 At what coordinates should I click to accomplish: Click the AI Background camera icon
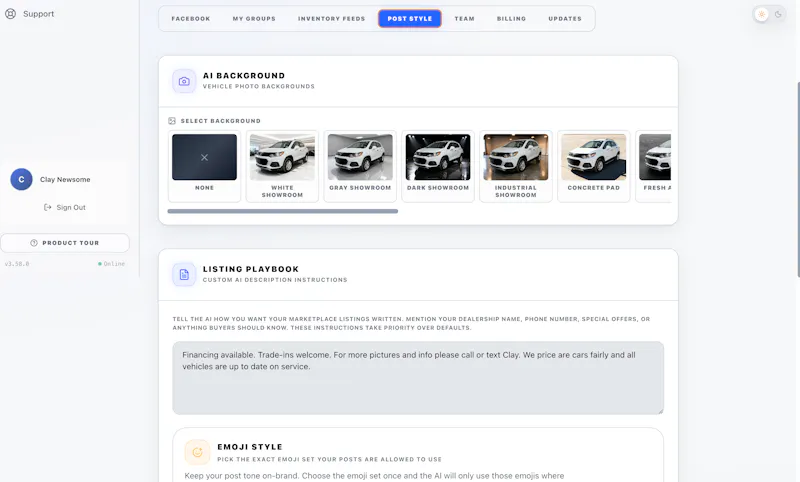pos(184,81)
